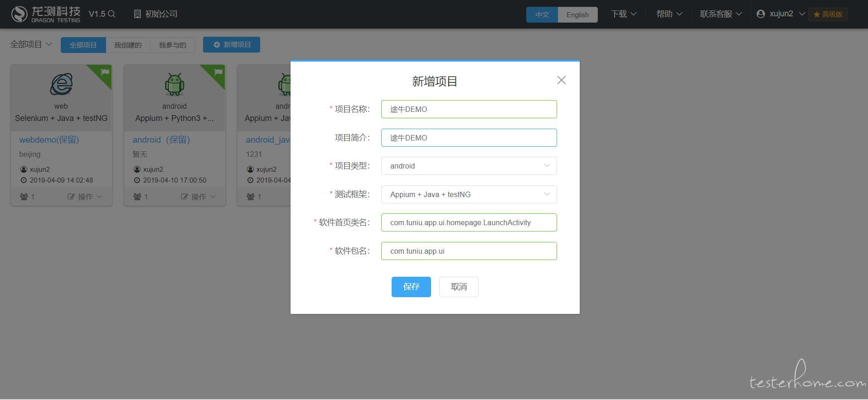The width and height of the screenshot is (868, 400).
Task: Click the green flag on android(保留) card
Action: click(x=218, y=72)
